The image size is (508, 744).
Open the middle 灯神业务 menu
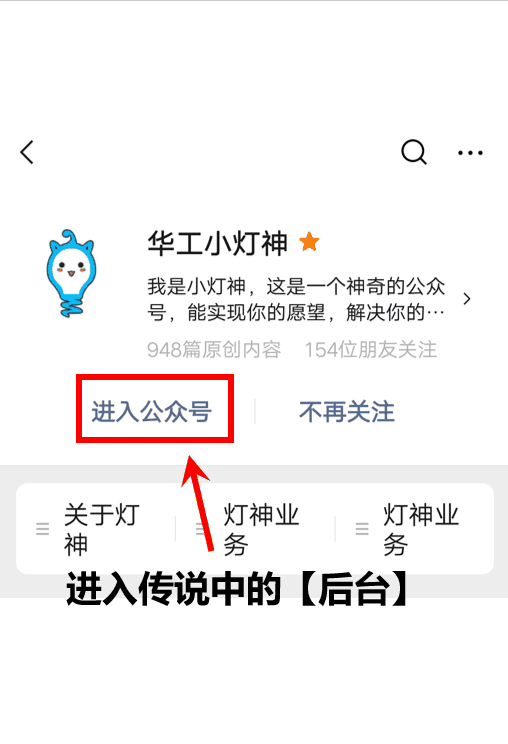pos(255,529)
